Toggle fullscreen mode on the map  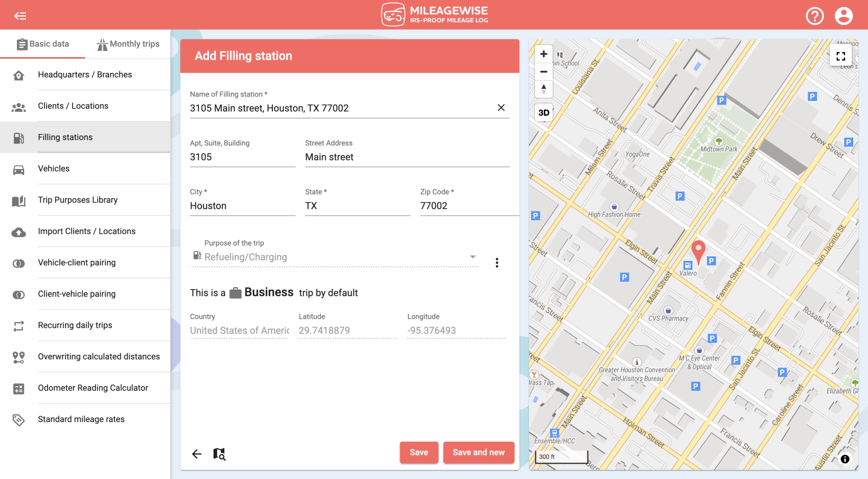841,55
